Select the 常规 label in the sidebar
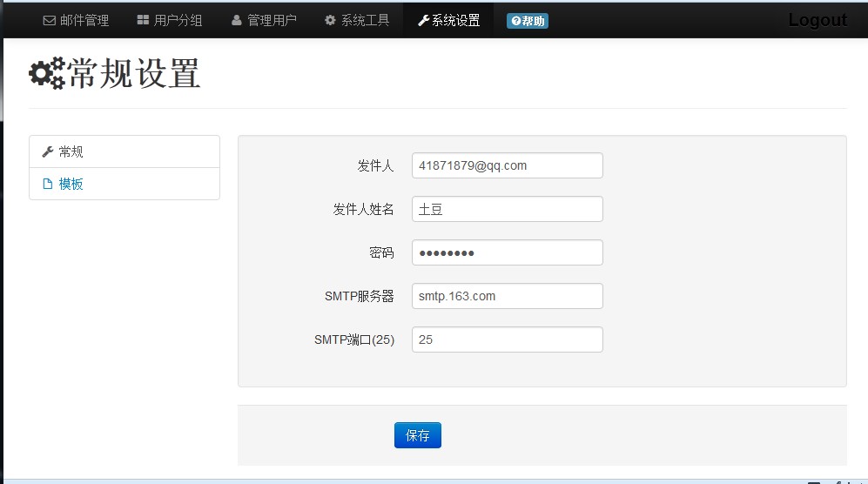The image size is (868, 484). tap(71, 151)
